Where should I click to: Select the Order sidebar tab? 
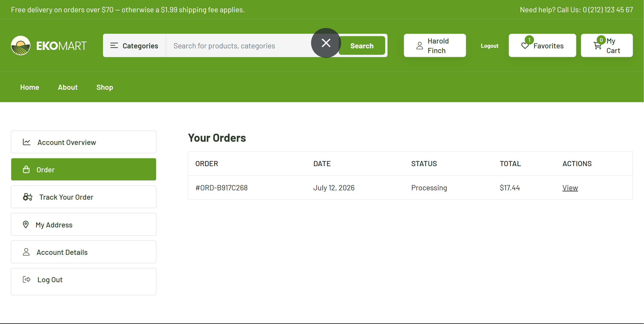[83, 169]
